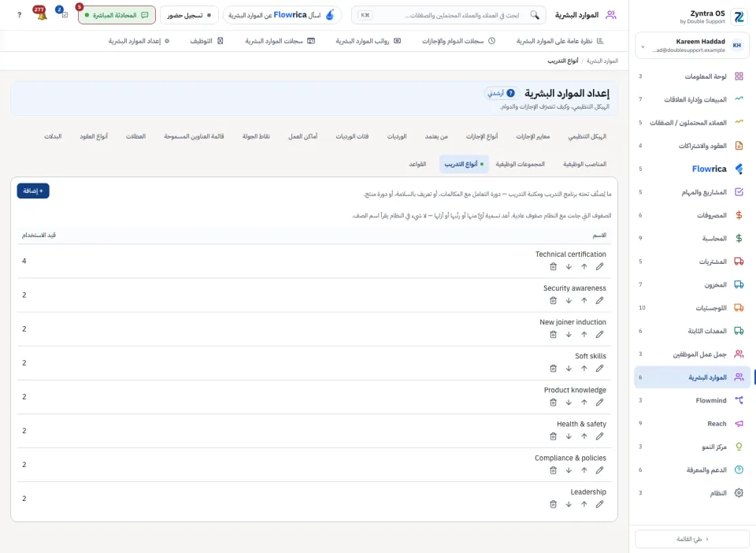Open لوحة المعلومات in sidebar
Screen dimensions: 756x553
(691, 76)
